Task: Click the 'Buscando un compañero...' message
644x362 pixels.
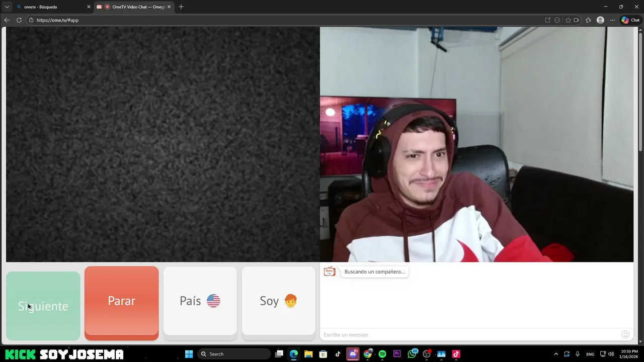Action: click(374, 271)
